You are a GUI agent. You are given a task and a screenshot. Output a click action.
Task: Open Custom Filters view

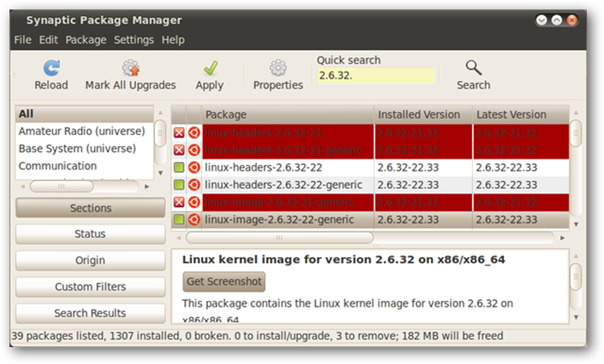point(91,287)
